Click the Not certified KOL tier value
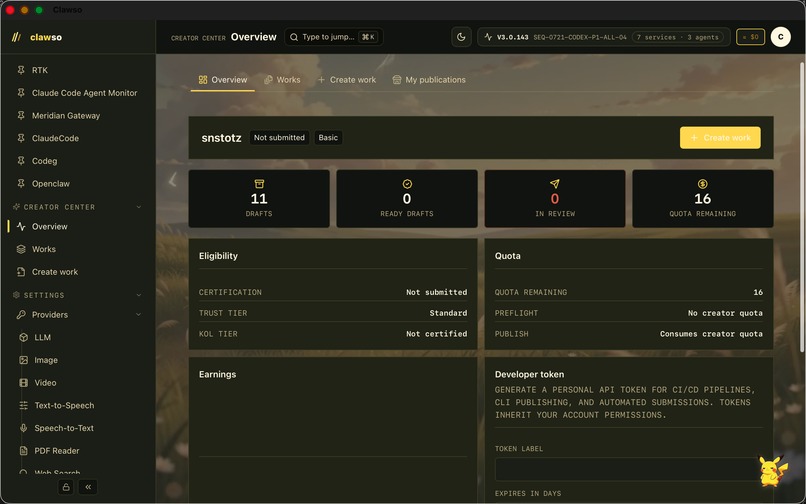This screenshot has height=504, width=806. coord(436,334)
